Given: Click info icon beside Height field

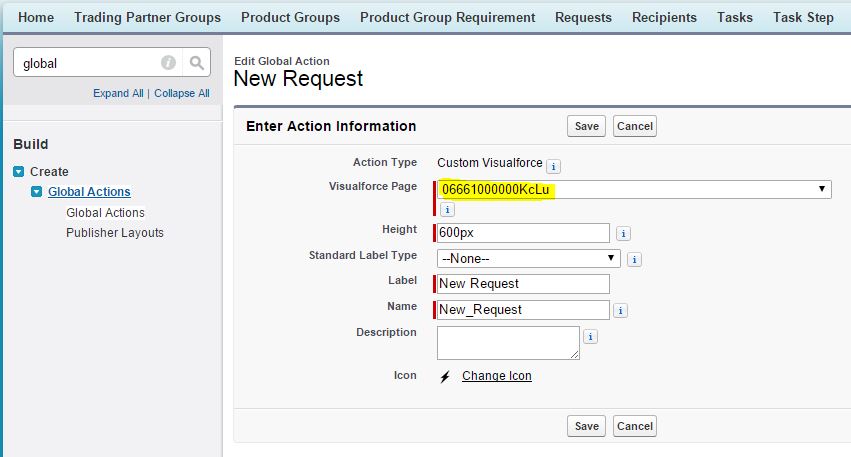Looking at the screenshot, I should (x=623, y=234).
